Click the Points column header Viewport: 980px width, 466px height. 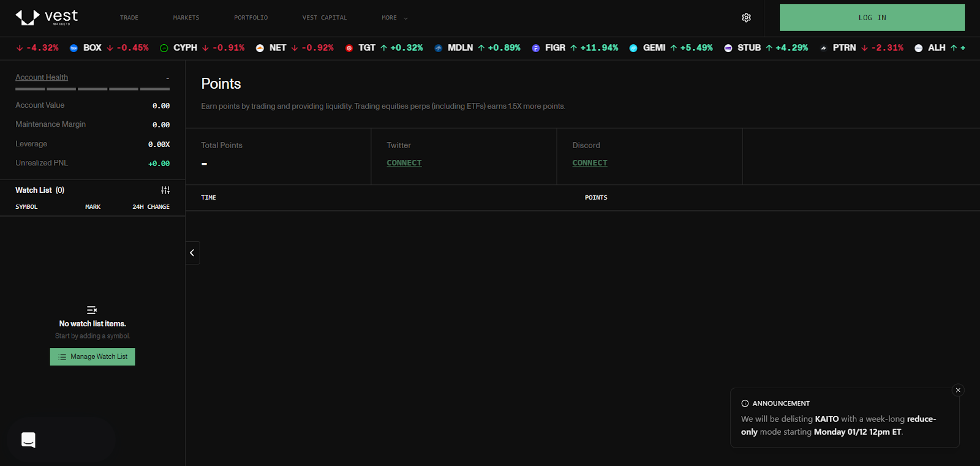596,198
